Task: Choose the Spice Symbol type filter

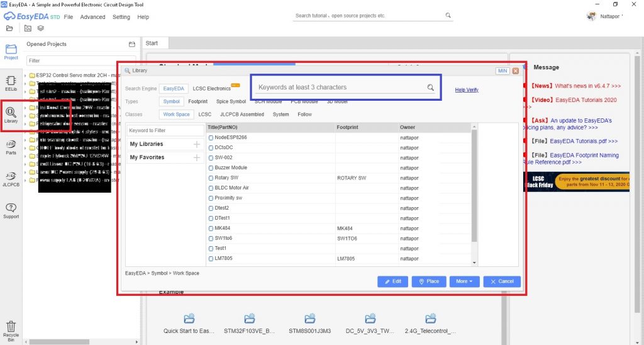Action: (x=231, y=101)
